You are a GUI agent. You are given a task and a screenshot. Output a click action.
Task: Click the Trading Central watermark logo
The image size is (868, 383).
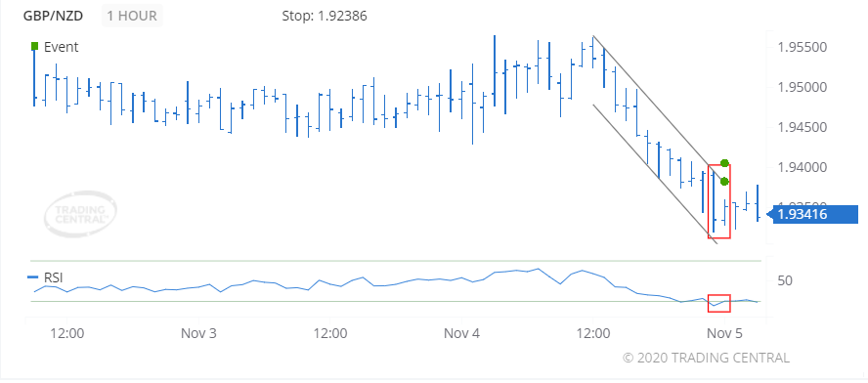click(81, 215)
